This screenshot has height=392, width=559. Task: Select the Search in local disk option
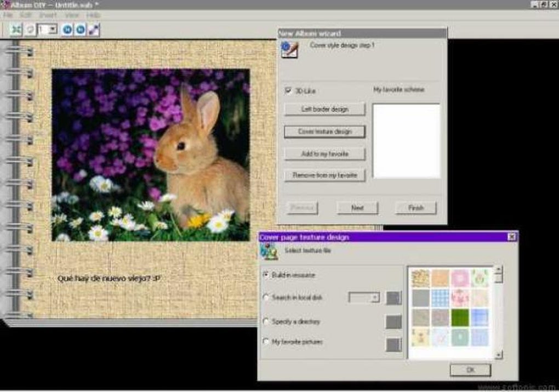(266, 297)
